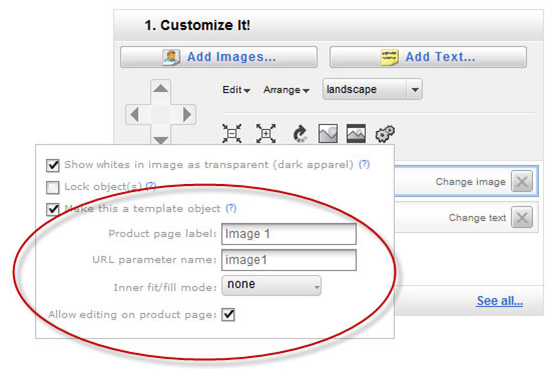Open the gears settings icon
This screenshot has width=555, height=380.
pyautogui.click(x=385, y=134)
